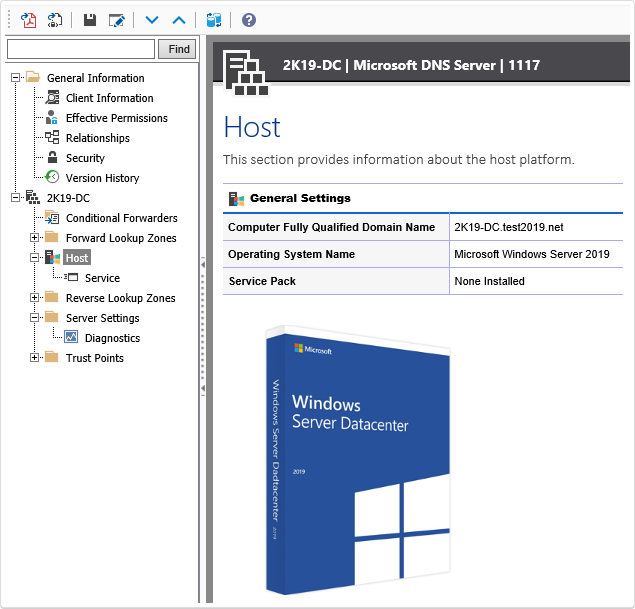This screenshot has width=635, height=609.
Task: Select Forward Lookup Zones label
Action: pyautogui.click(x=121, y=238)
